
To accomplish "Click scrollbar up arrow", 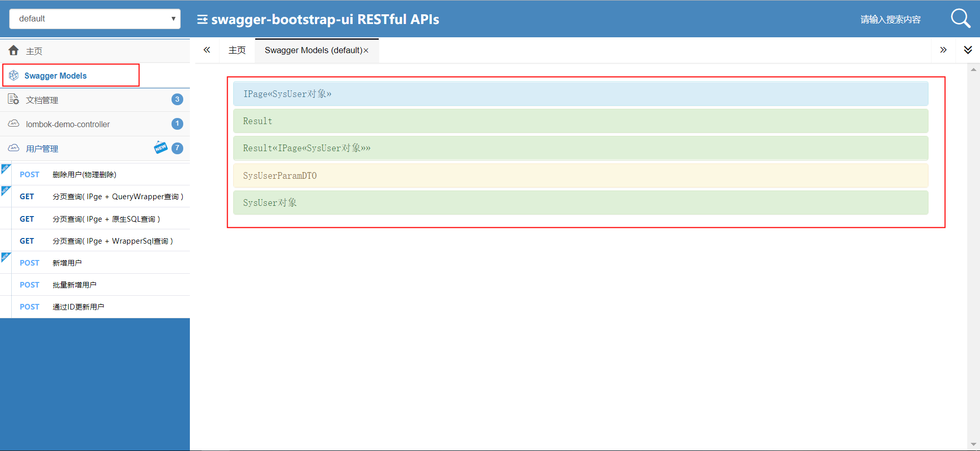I will pos(973,69).
